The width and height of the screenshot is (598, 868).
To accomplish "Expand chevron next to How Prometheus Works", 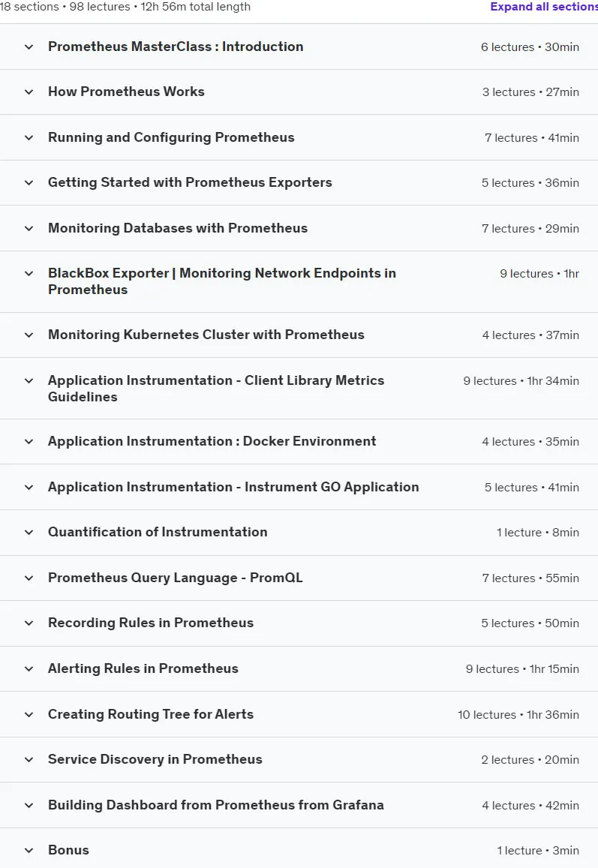I will tap(29, 92).
